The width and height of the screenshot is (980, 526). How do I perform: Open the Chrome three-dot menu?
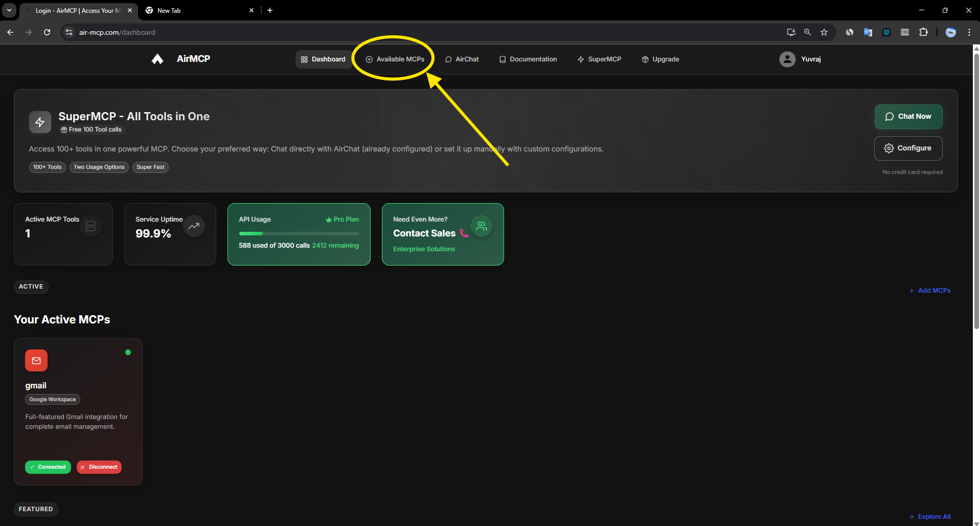tap(969, 32)
